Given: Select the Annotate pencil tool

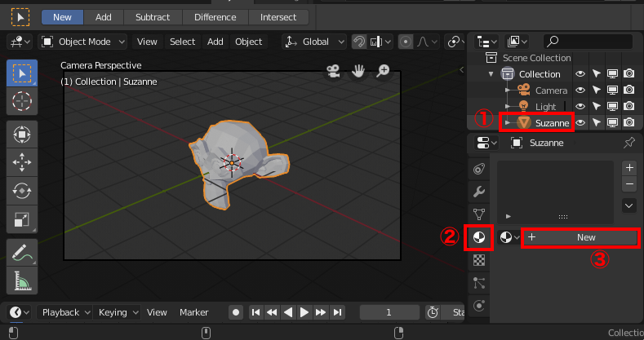Looking at the screenshot, I should [x=22, y=253].
